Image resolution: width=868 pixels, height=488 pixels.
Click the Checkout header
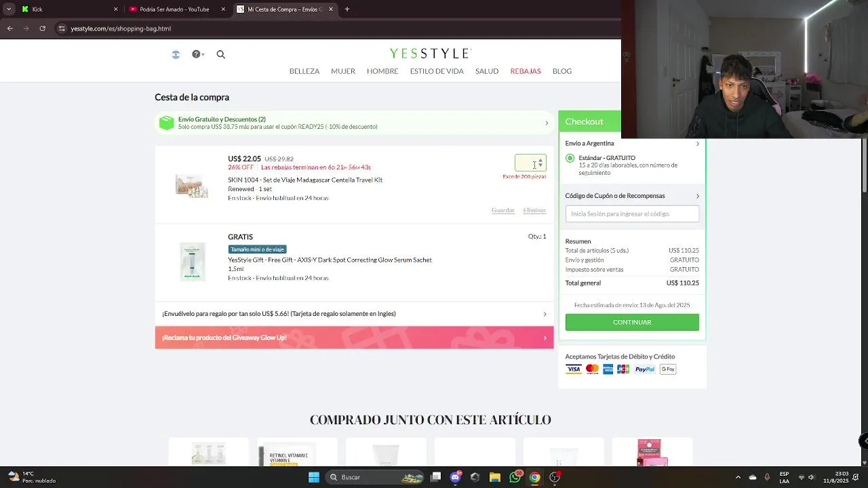[x=584, y=121]
